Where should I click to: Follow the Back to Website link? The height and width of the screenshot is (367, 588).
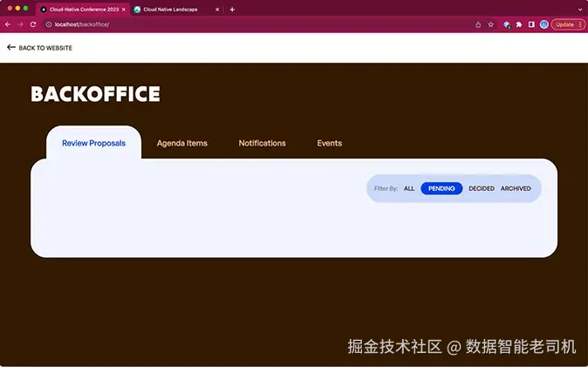40,48
